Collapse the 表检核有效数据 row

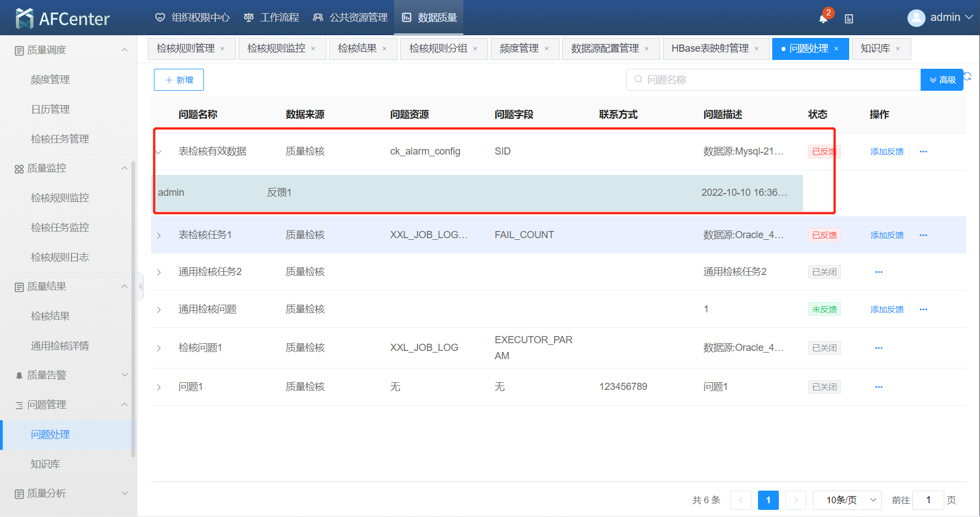point(159,152)
